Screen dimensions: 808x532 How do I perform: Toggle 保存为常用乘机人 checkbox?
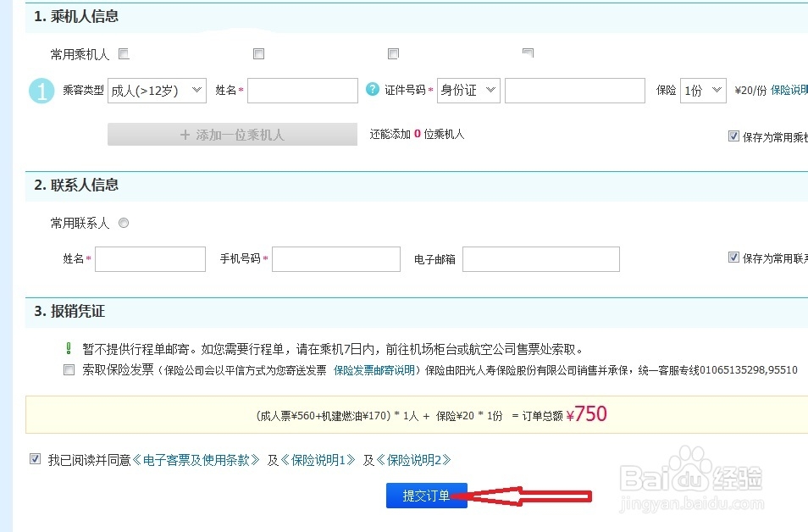733,136
